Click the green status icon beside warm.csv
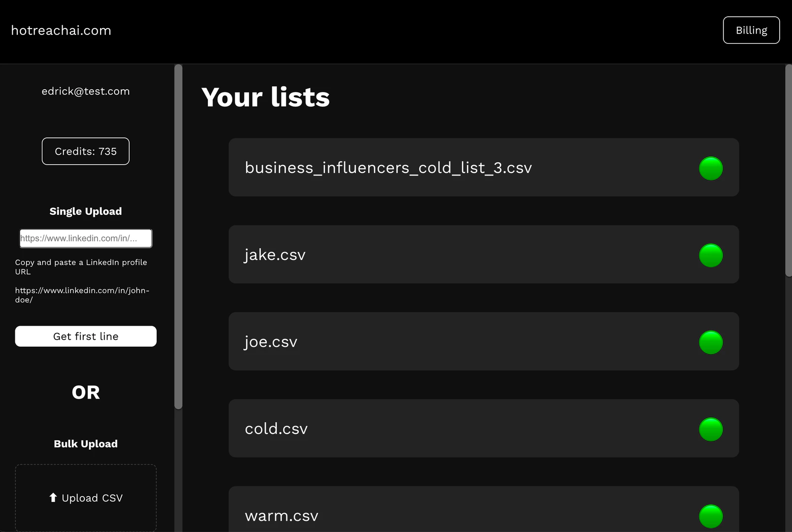Viewport: 792px width, 532px height. [710, 516]
